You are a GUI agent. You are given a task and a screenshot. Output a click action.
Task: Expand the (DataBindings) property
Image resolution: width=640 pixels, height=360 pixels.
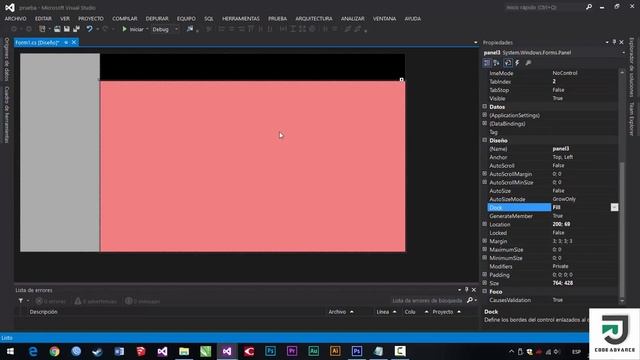[484, 123]
